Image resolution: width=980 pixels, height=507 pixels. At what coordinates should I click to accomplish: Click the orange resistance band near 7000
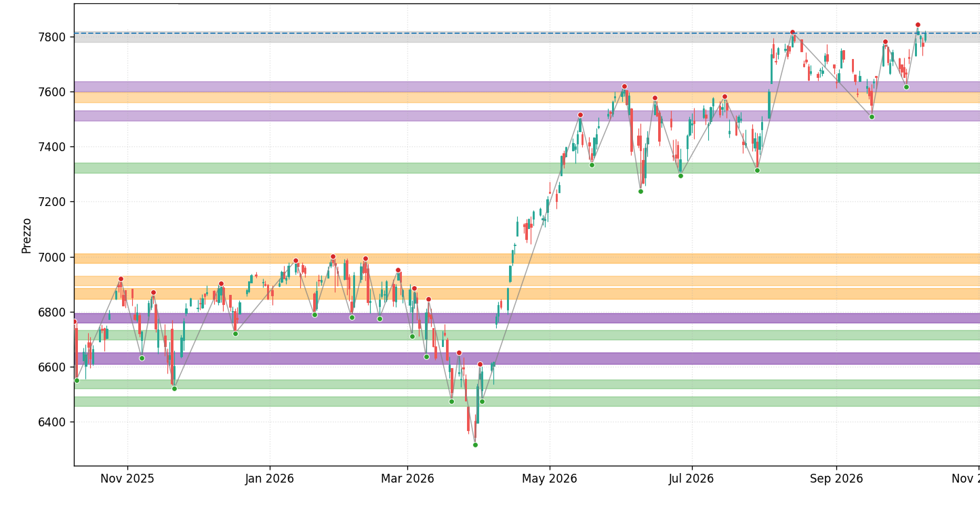(527, 258)
